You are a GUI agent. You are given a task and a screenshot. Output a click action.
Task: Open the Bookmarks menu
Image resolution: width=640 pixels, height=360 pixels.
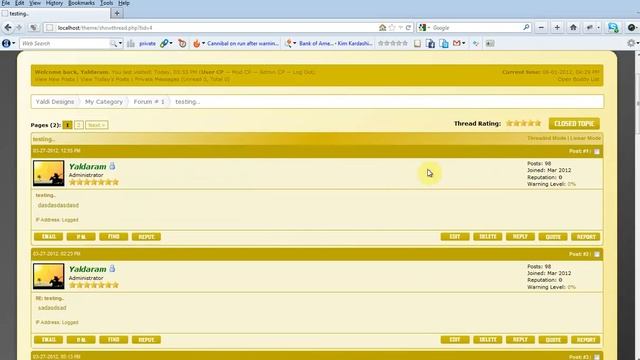pyautogui.click(x=81, y=3)
